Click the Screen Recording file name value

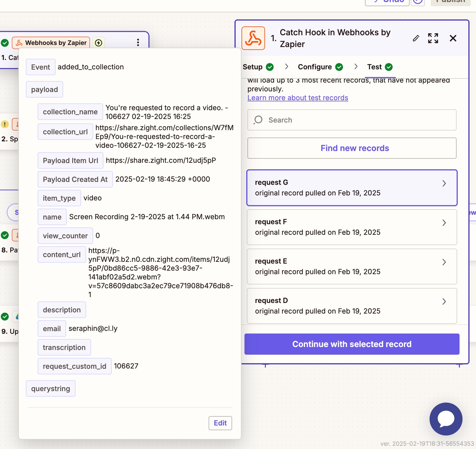pos(147,217)
